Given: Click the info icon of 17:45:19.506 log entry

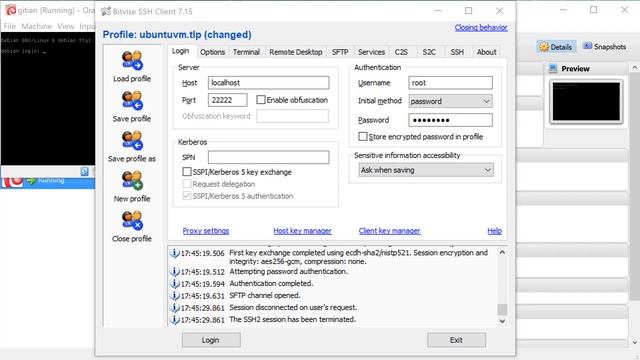Looking at the screenshot, I should coord(174,253).
